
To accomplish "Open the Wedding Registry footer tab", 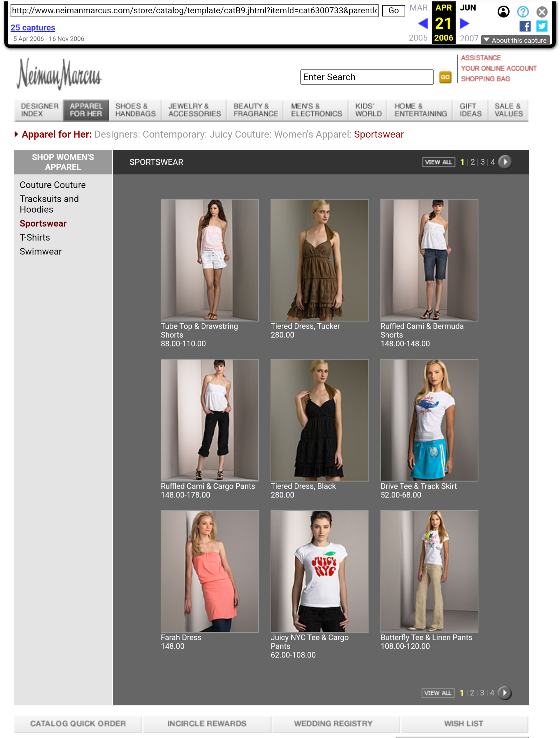I will point(333,724).
